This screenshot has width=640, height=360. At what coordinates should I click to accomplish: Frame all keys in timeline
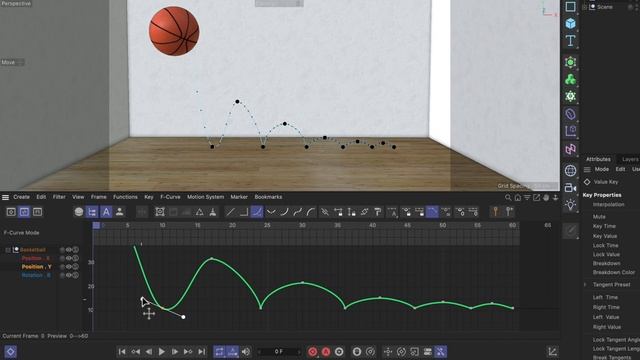[x=160, y=212]
